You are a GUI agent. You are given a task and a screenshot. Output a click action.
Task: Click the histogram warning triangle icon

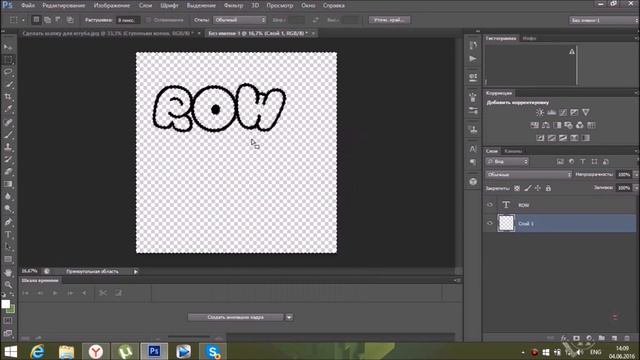[x=572, y=51]
